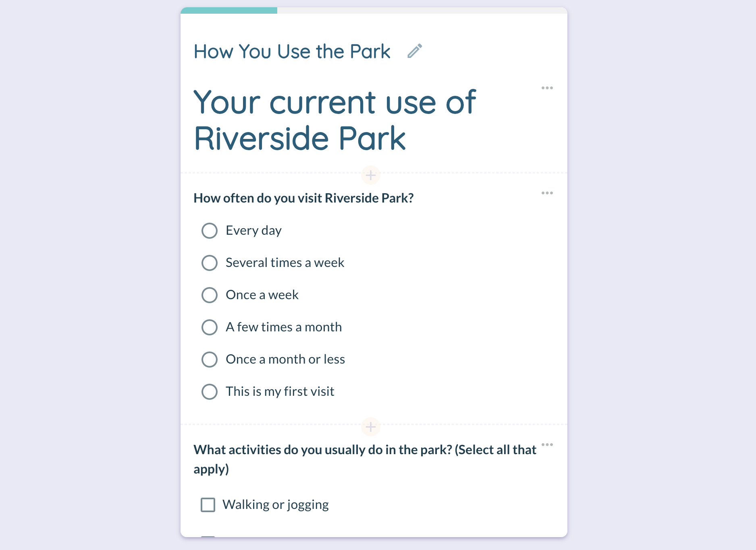Screen dimensions: 756x550
Task: Add a block with the plus above the activities question
Action: (371, 427)
